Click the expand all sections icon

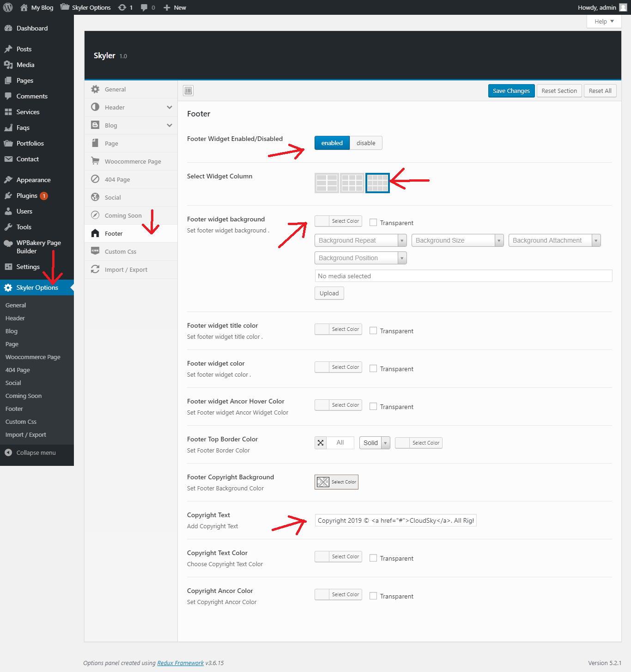point(188,91)
